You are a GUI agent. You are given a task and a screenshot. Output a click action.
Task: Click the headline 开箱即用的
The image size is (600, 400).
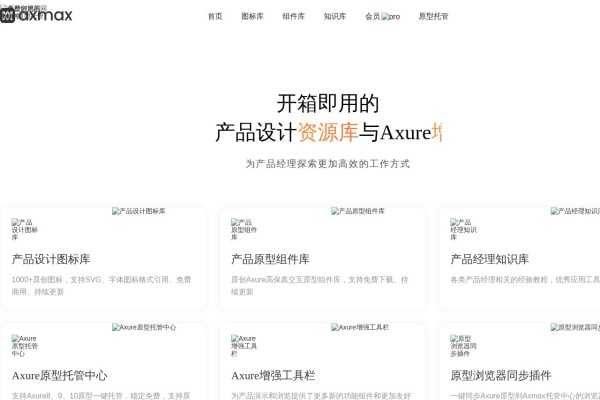[328, 104]
